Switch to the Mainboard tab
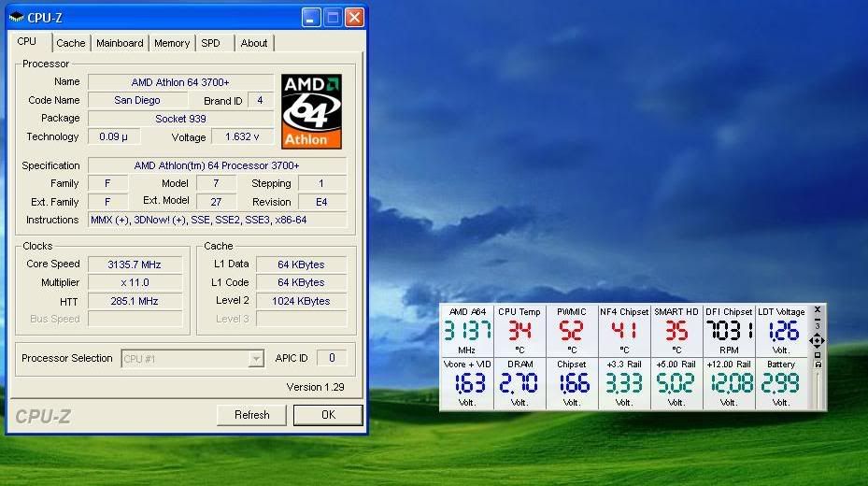This screenshot has width=868, height=486. tap(120, 43)
